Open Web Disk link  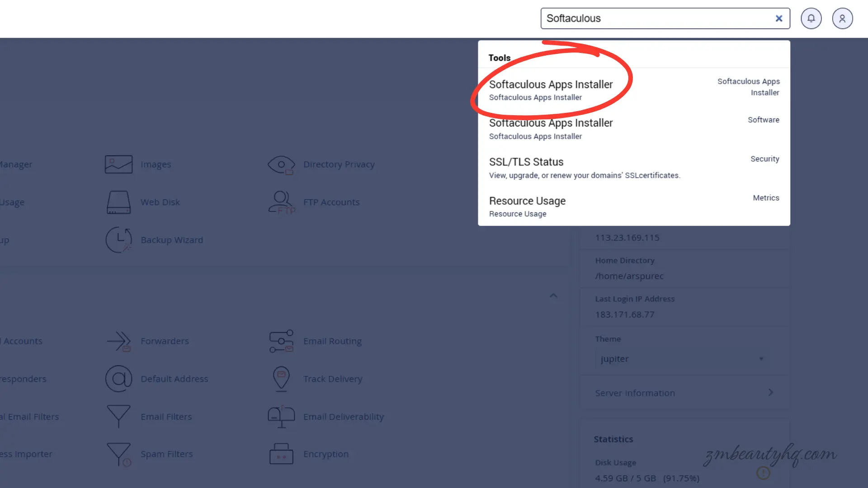click(160, 202)
